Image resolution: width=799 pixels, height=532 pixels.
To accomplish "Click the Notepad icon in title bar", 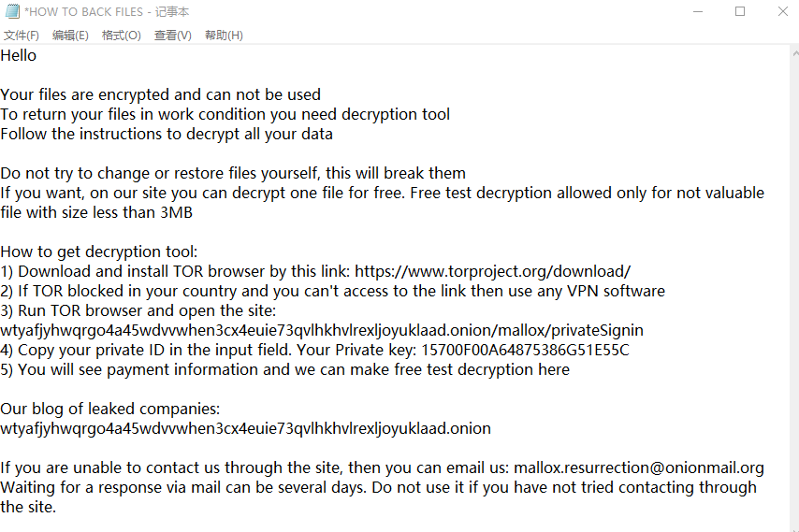I will coord(12,11).
